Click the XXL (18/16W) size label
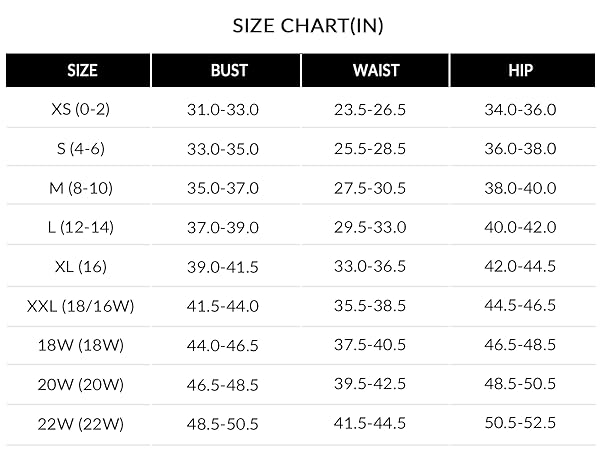600x450 pixels. (80, 306)
